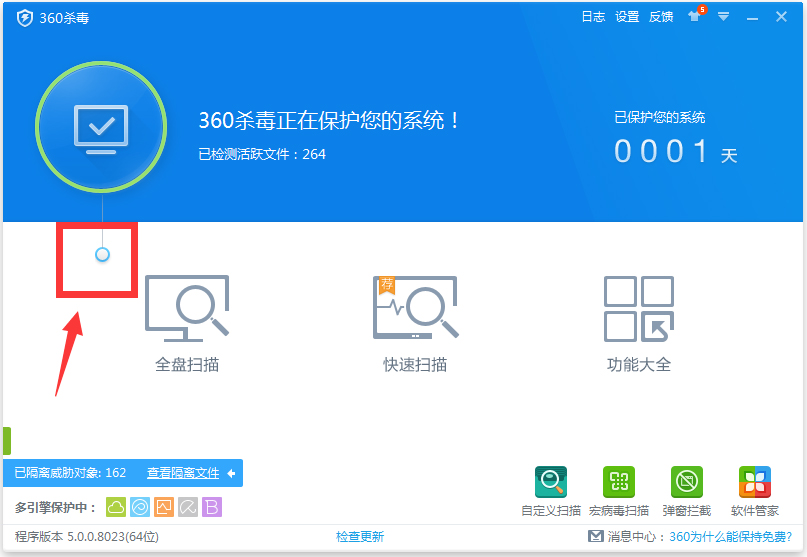Screen dimensions: 807x557
Task: Run the macro virus scan (宏病毒扫描)
Action: click(618, 491)
